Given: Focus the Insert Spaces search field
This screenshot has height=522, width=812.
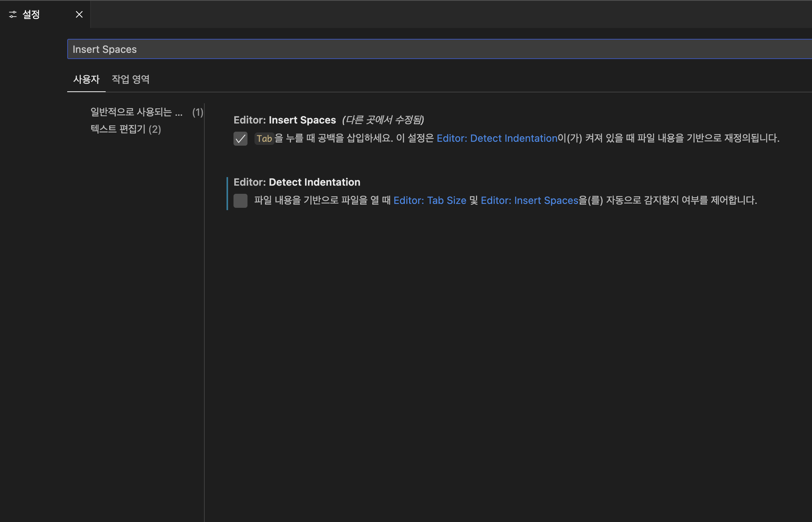Looking at the screenshot, I should tap(427, 49).
